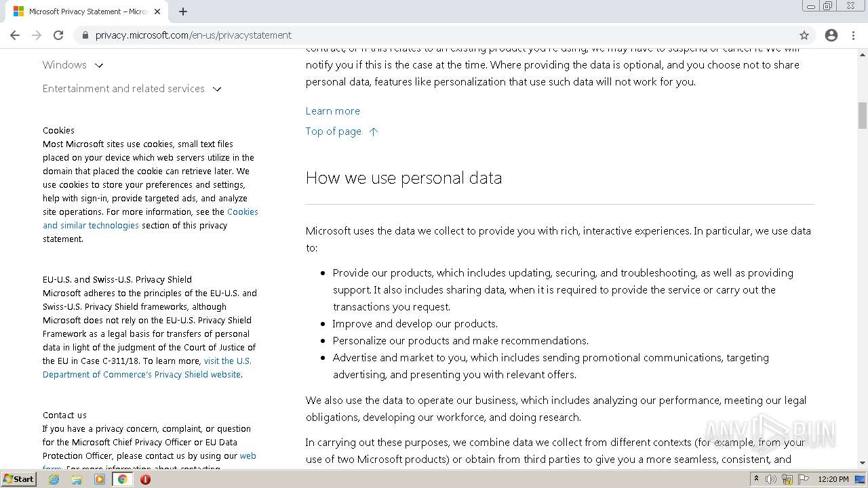Click the browser back arrow

coord(15,35)
